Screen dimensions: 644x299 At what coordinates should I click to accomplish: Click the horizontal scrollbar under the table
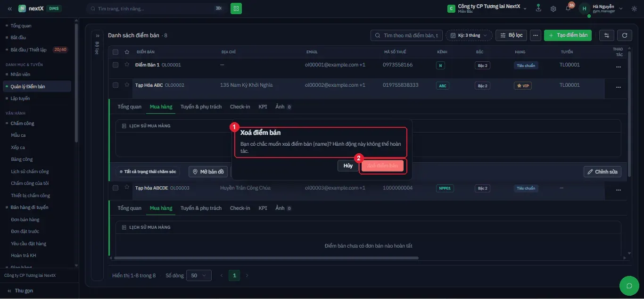[266, 258]
